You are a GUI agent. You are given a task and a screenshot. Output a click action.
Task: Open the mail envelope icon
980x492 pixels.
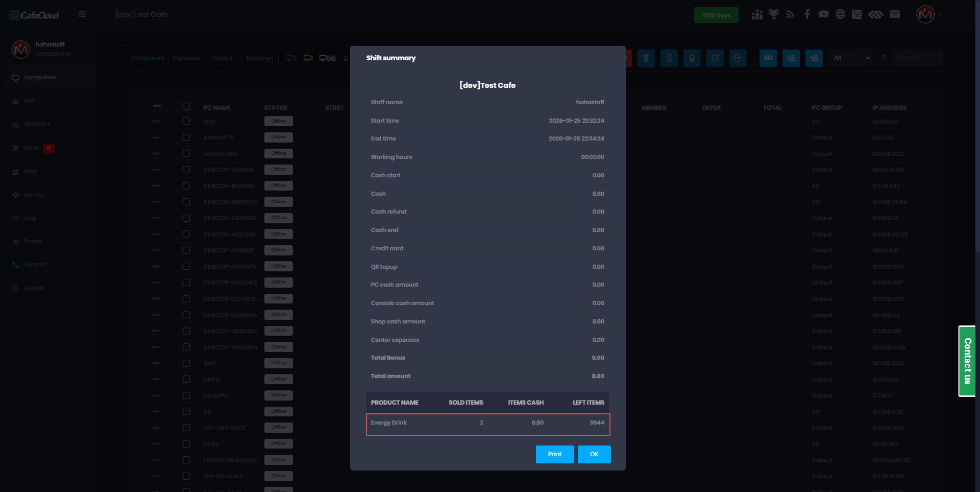[x=895, y=14]
